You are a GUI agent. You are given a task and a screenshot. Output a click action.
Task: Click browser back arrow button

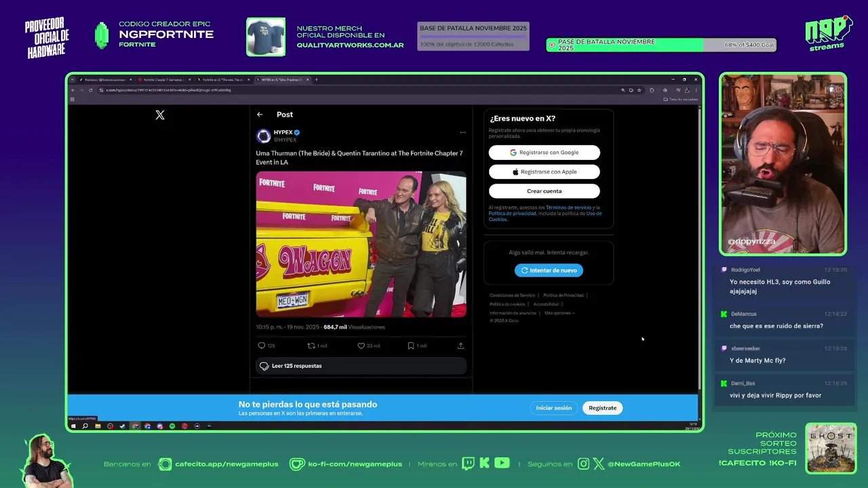pyautogui.click(x=73, y=90)
